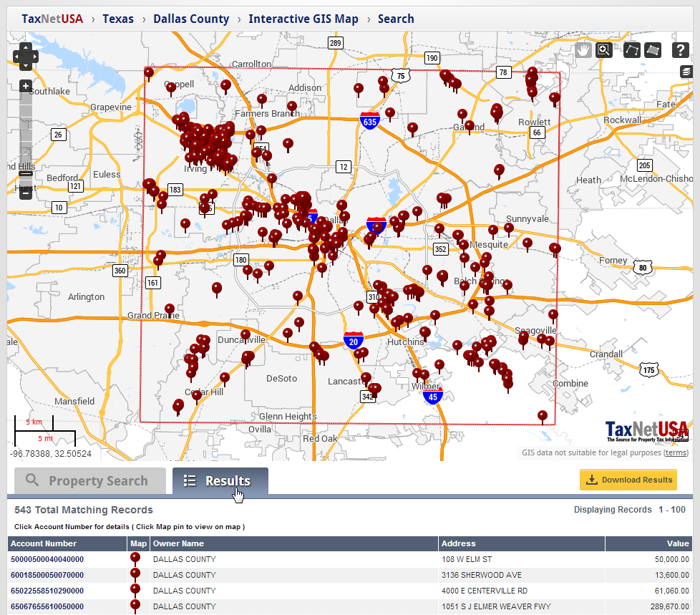700x615 pixels.
Task: Click the Value column header
Action: click(649, 543)
